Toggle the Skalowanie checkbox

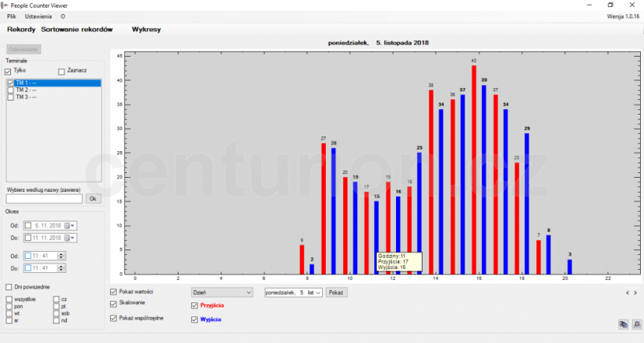[x=113, y=304]
